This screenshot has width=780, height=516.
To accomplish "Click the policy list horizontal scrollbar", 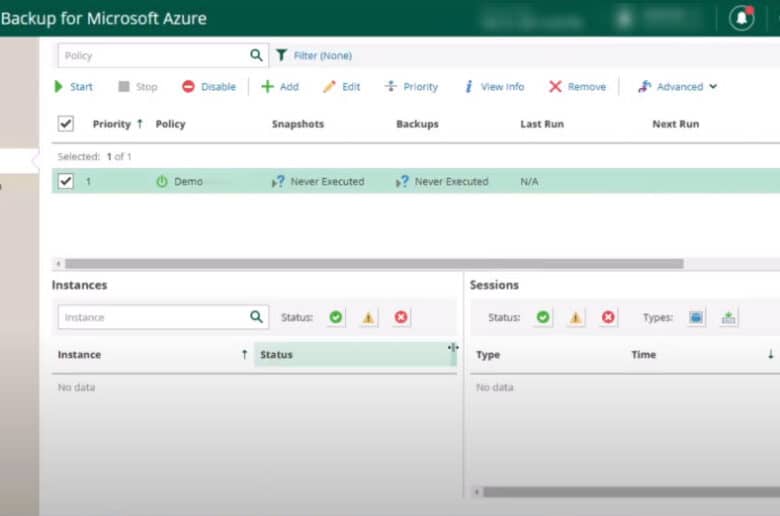I will point(374,263).
